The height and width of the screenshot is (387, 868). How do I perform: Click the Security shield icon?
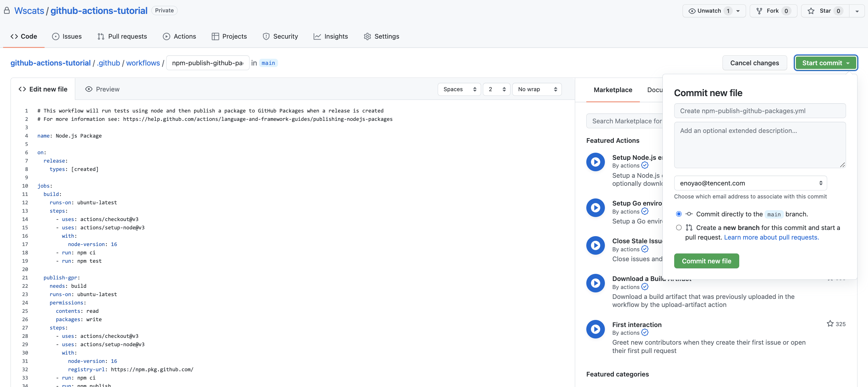pyautogui.click(x=266, y=36)
